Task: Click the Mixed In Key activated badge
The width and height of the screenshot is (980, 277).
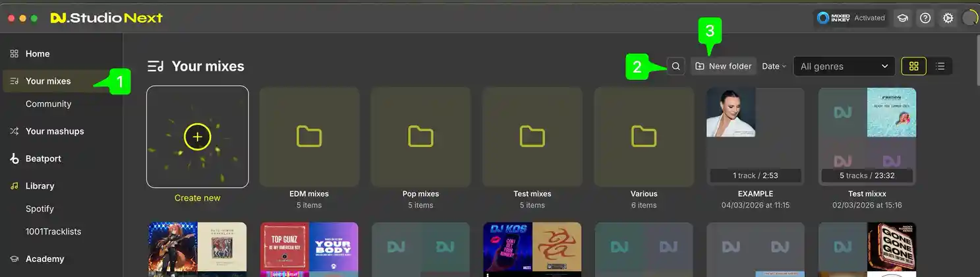Action: [x=851, y=18]
